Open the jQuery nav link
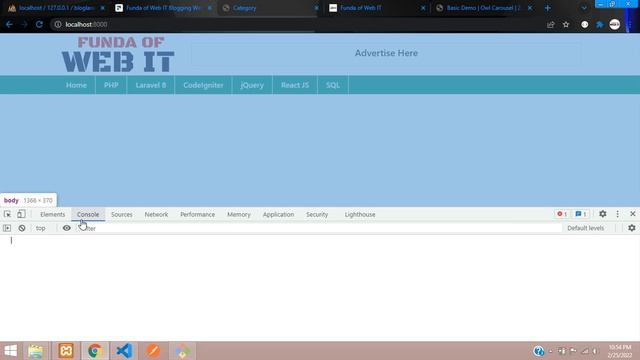 252,85
